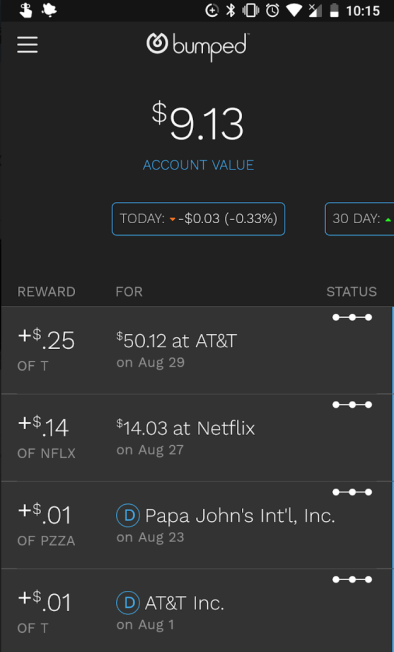Open the AT&T Inc. Aug 1 dividend row
Viewport: 394px width, 652px height.
[197, 610]
